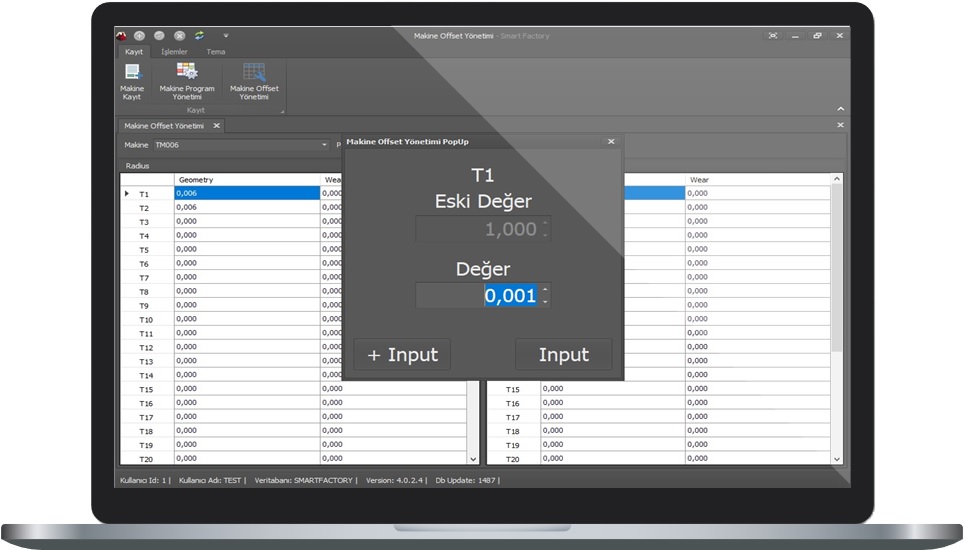
Task: Click T19 Geometry cell in right grid
Action: point(613,444)
